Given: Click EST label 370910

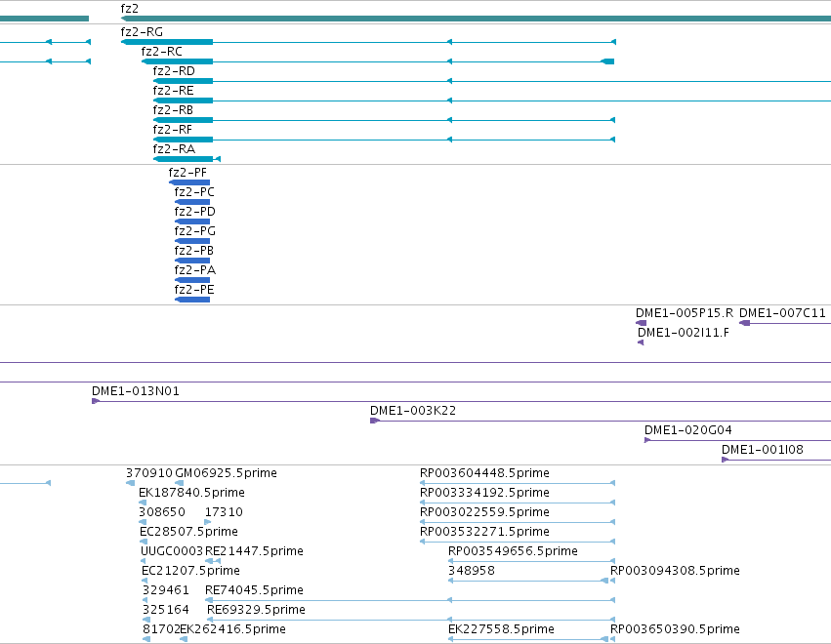Looking at the screenshot, I should point(149,473).
